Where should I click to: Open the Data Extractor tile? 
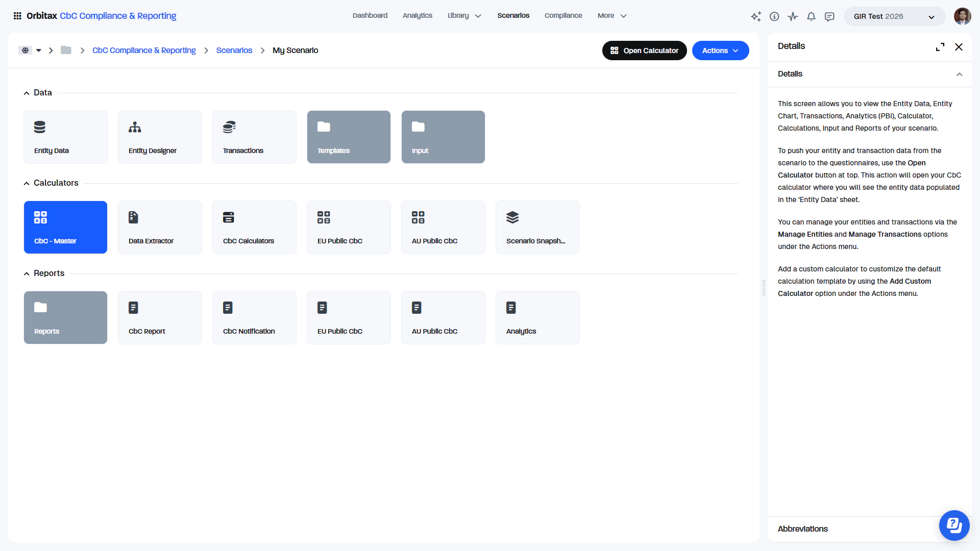pos(160,227)
